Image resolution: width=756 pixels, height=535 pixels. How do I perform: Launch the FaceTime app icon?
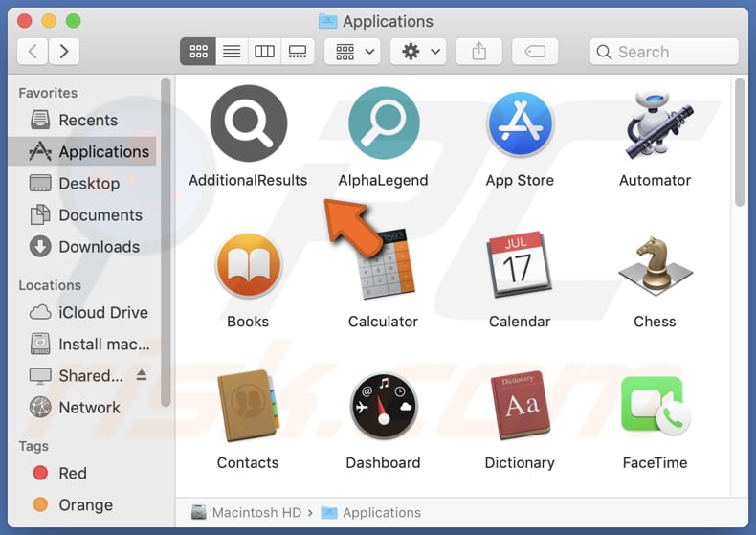tap(656, 406)
